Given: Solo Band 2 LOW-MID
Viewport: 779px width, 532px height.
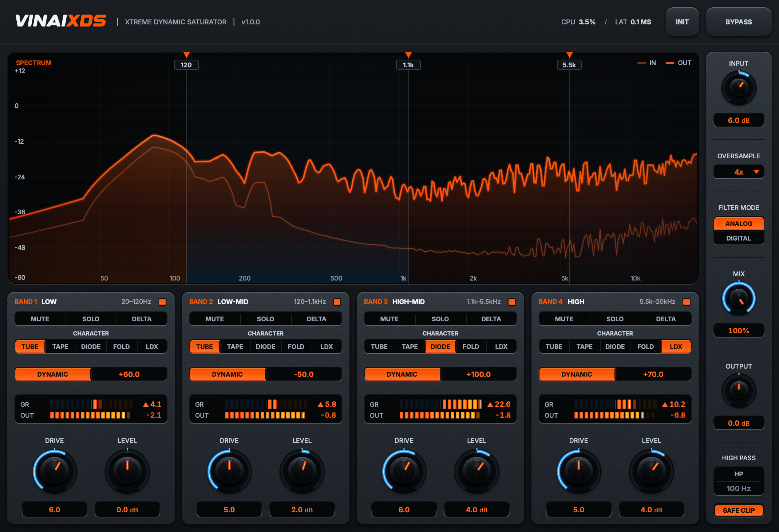Looking at the screenshot, I should click(266, 319).
